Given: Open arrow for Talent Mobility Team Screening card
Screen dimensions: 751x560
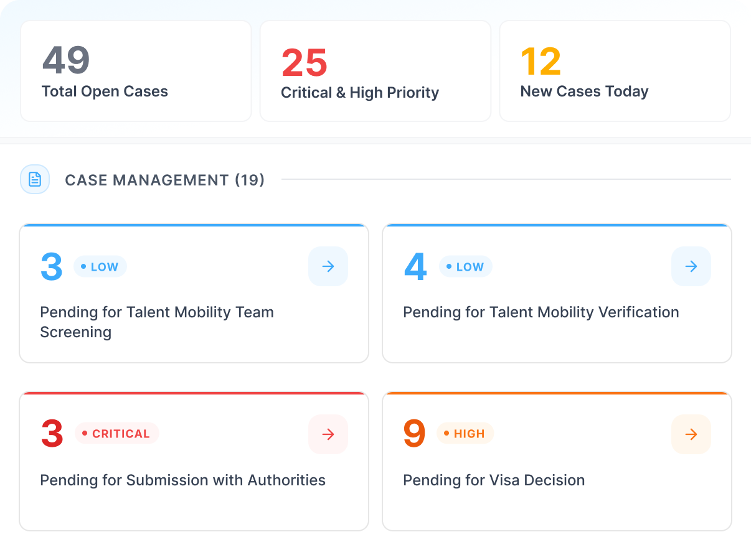Looking at the screenshot, I should click(x=328, y=266).
